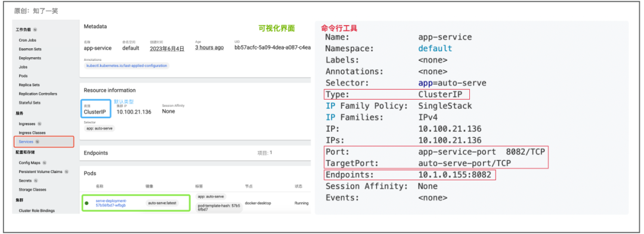Click the N badge beside Persistent Volume Claims
The width and height of the screenshot is (644, 234).
pyautogui.click(x=67, y=172)
